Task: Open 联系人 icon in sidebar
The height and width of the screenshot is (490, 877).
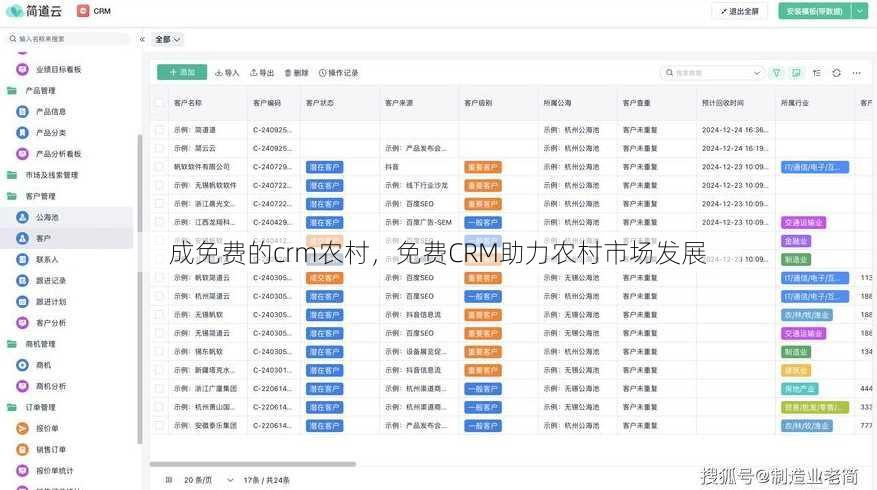Action: pos(22,260)
